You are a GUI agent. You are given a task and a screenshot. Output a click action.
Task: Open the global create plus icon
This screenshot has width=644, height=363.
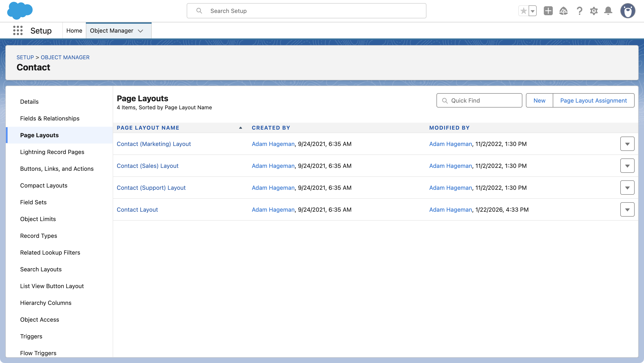[548, 11]
